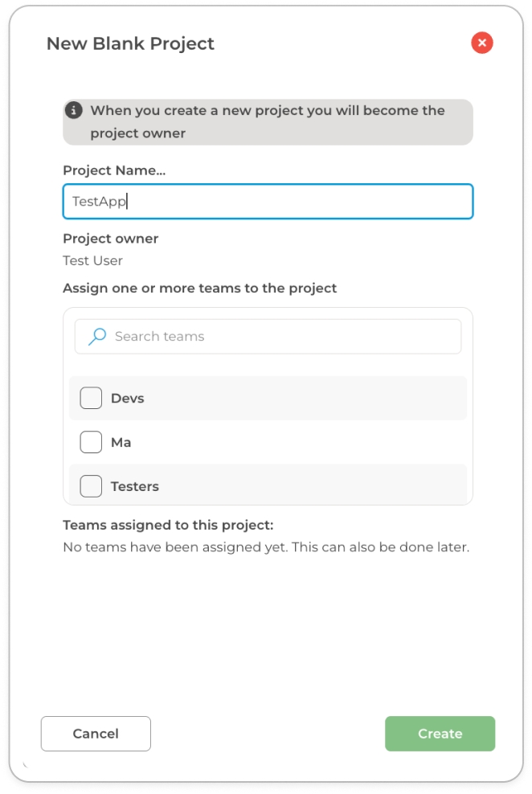Click the 'No teams have been assigned' message

[x=265, y=548]
